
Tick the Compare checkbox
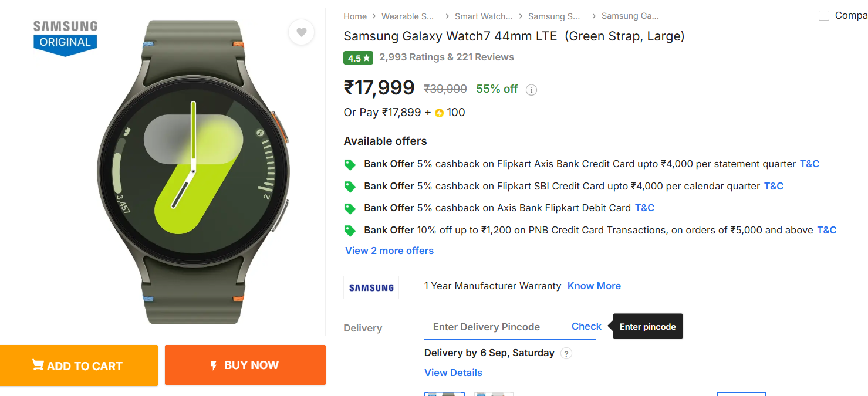tap(824, 16)
